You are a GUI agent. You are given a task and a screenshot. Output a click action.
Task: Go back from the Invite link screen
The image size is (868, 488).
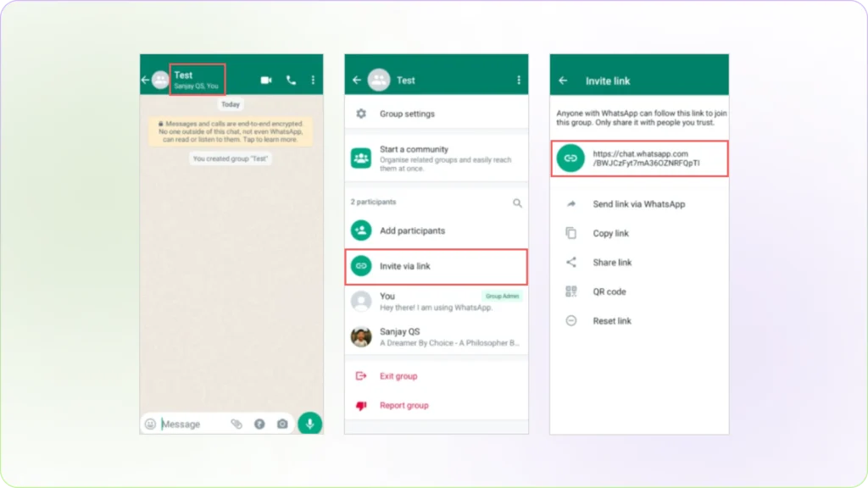pos(563,80)
